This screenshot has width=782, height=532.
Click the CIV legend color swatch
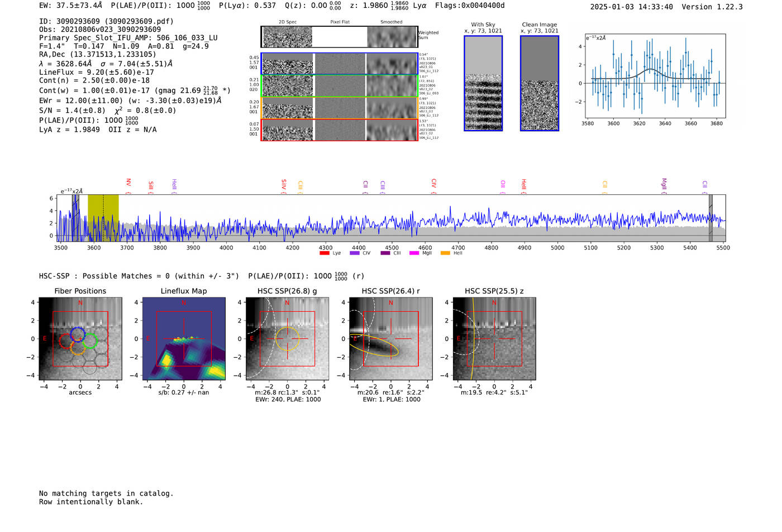click(354, 253)
